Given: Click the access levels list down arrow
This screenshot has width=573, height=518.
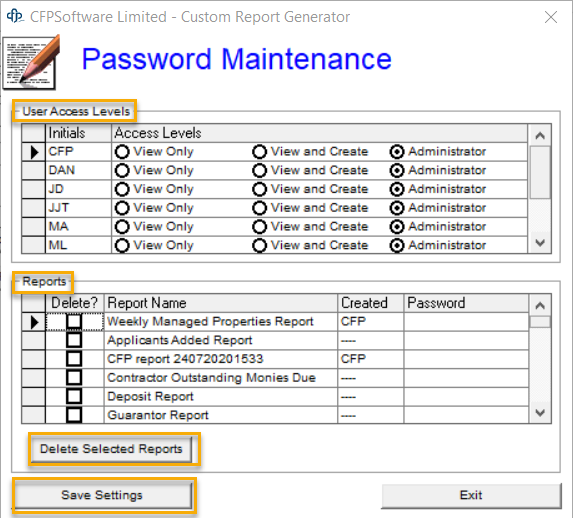Looking at the screenshot, I should [x=540, y=242].
